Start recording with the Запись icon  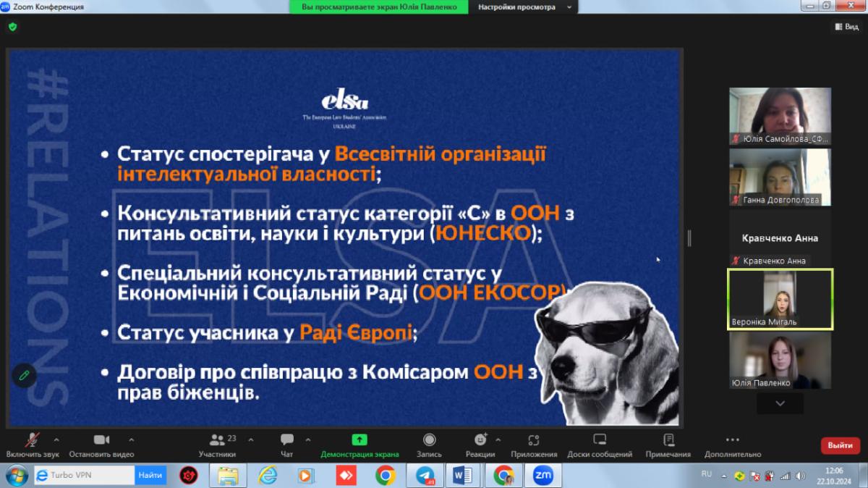click(429, 440)
